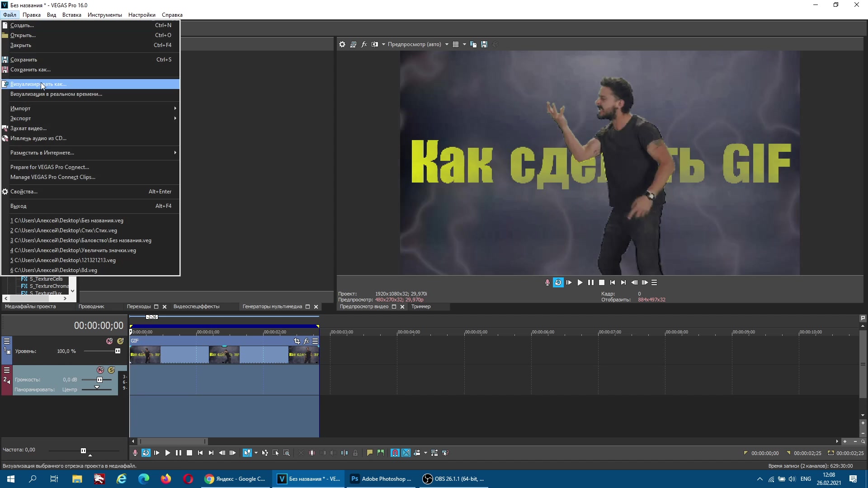Viewport: 868px width, 488px height.
Task: Drag the уровень volume slider
Action: coord(118,351)
